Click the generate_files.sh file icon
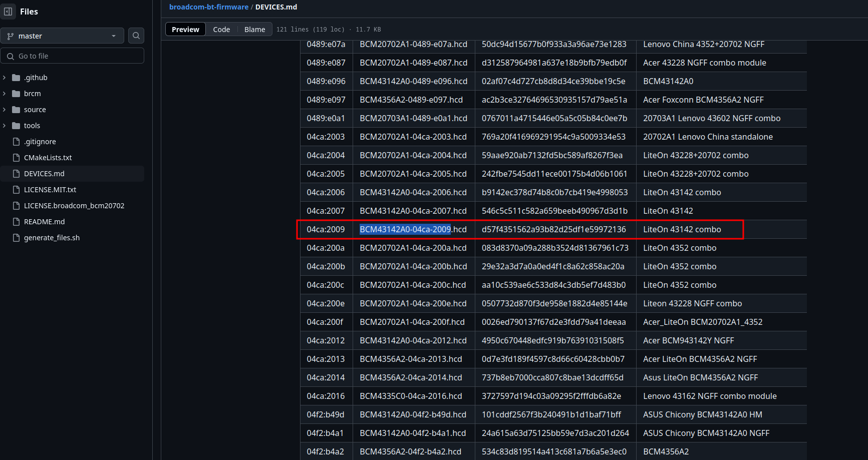868x460 pixels. coord(16,238)
